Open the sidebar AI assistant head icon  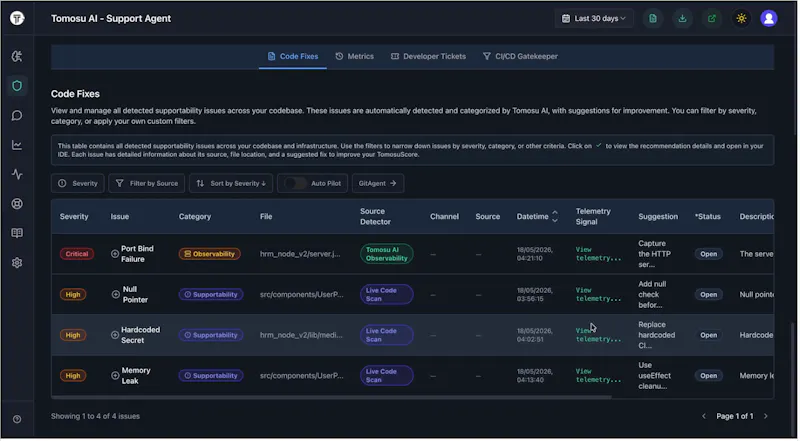(x=17, y=56)
